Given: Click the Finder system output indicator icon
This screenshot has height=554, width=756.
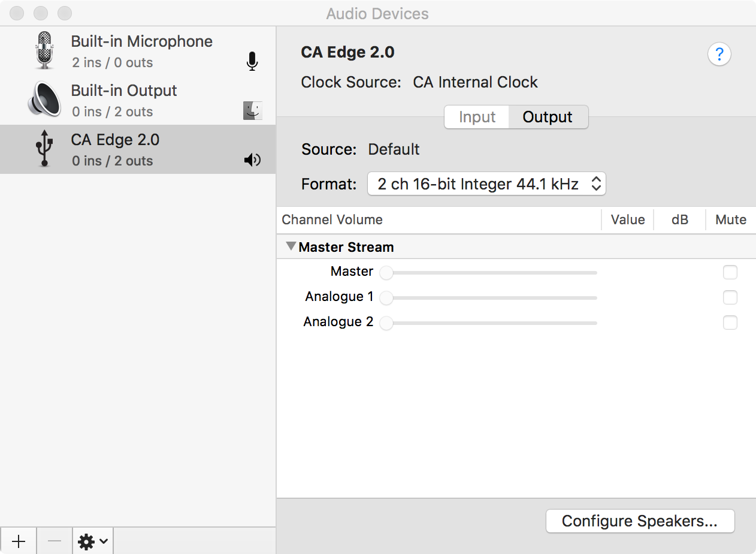Looking at the screenshot, I should tap(252, 110).
